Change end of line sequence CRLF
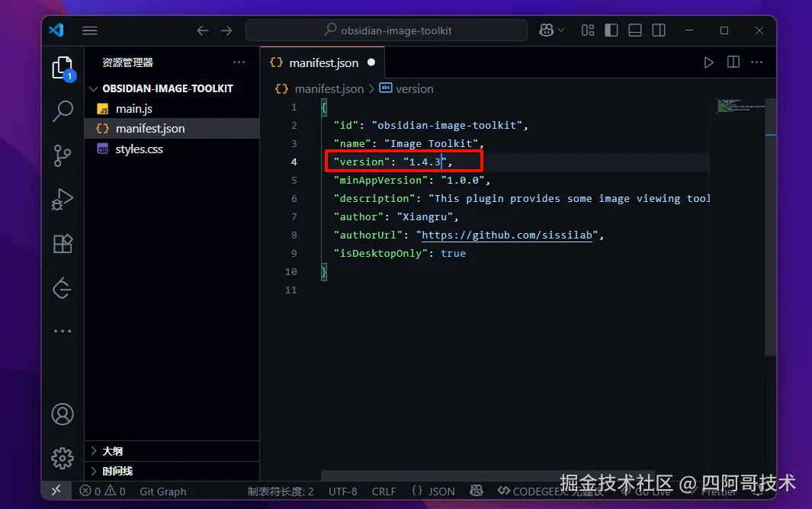 click(x=384, y=491)
